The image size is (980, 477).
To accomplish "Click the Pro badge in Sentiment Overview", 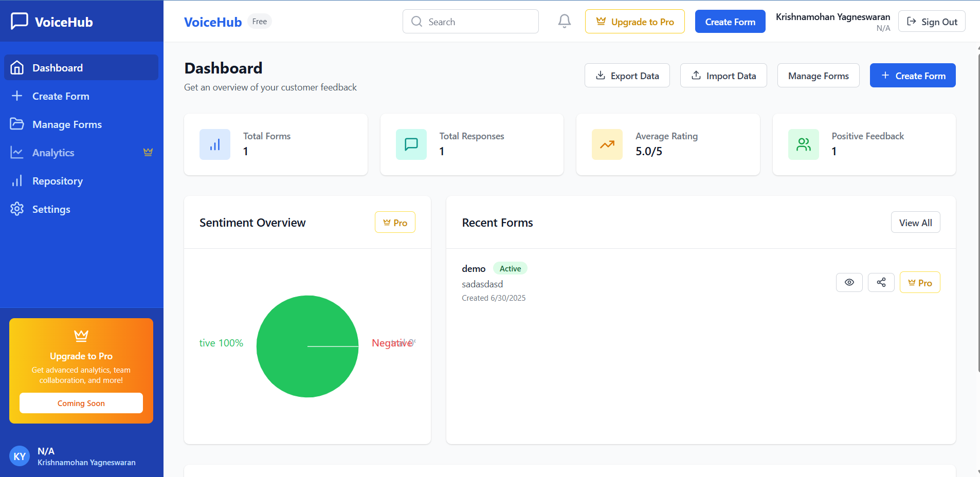I will (x=395, y=222).
